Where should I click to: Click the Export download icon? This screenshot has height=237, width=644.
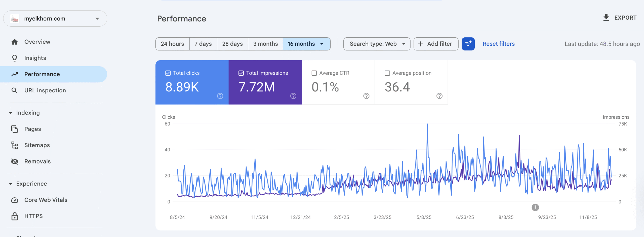click(606, 18)
